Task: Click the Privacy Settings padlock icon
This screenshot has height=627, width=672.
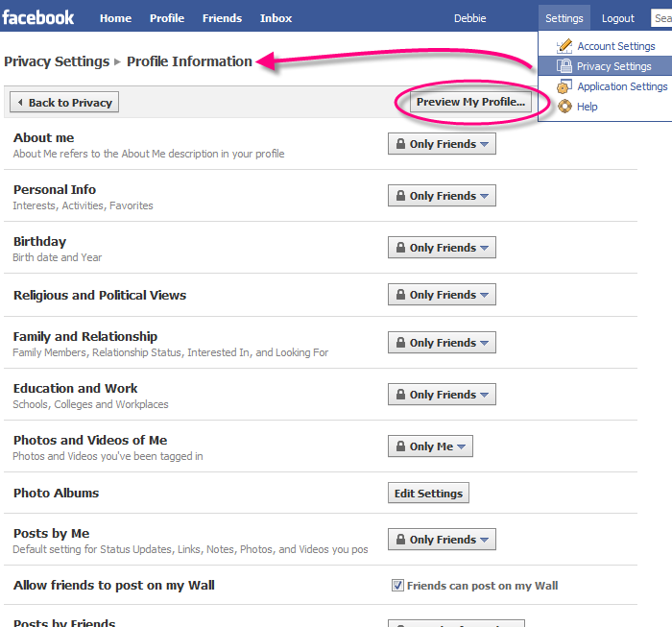Action: point(564,66)
